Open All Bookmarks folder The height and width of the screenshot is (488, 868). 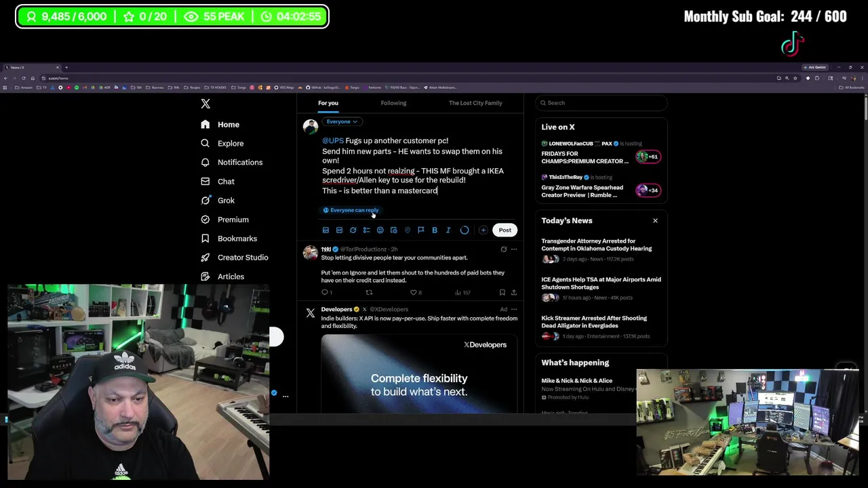(x=852, y=87)
